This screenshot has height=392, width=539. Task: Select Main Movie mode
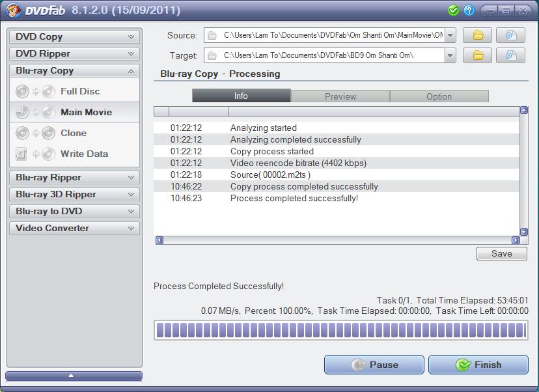click(x=75, y=112)
